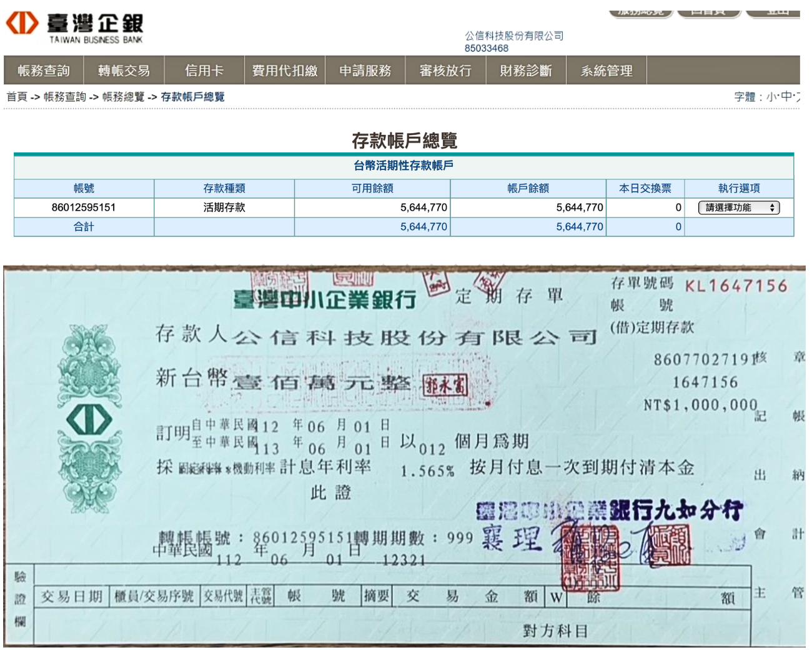Click the 帳務查詢 breadcrumb link
812x650 pixels.
coord(65,97)
